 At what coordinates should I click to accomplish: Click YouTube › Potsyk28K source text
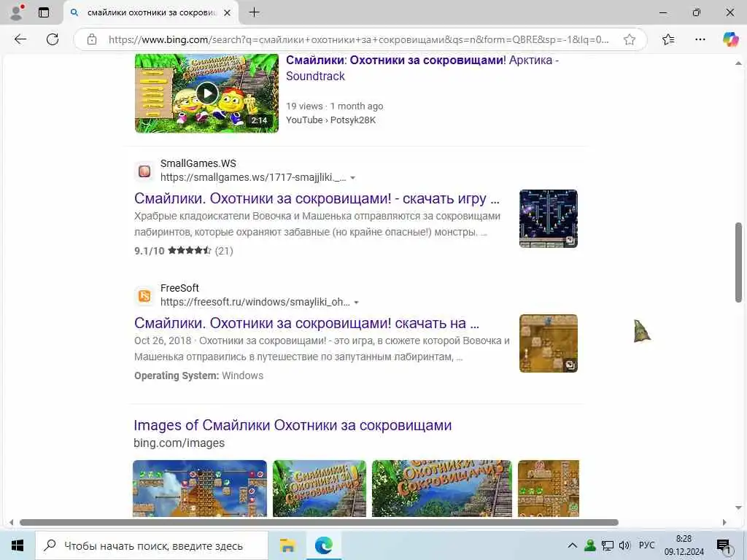tap(330, 120)
